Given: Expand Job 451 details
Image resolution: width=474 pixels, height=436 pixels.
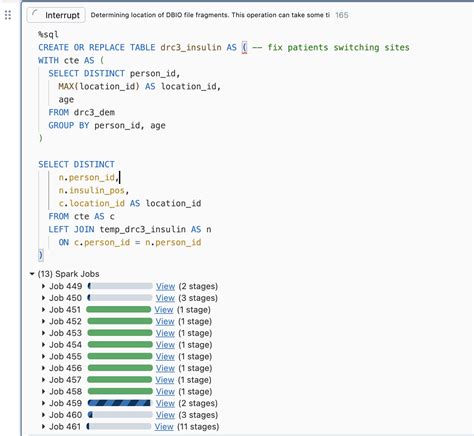Looking at the screenshot, I should [43, 309].
